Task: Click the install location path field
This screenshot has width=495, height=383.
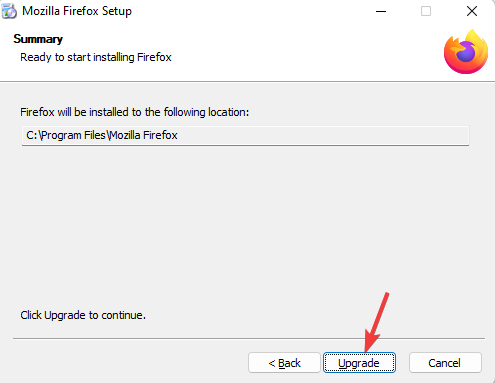Action: tap(245, 135)
